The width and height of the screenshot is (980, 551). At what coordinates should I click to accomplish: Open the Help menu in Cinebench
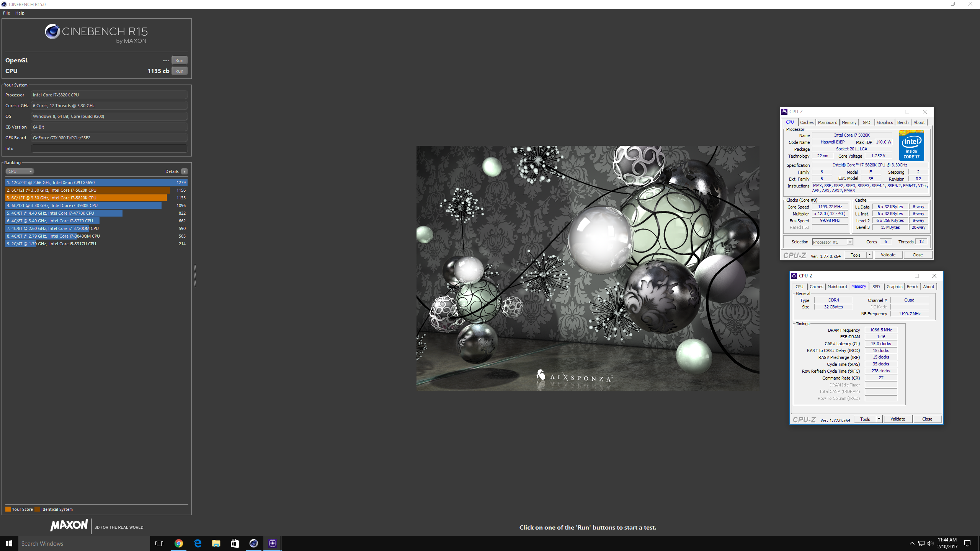tap(20, 13)
